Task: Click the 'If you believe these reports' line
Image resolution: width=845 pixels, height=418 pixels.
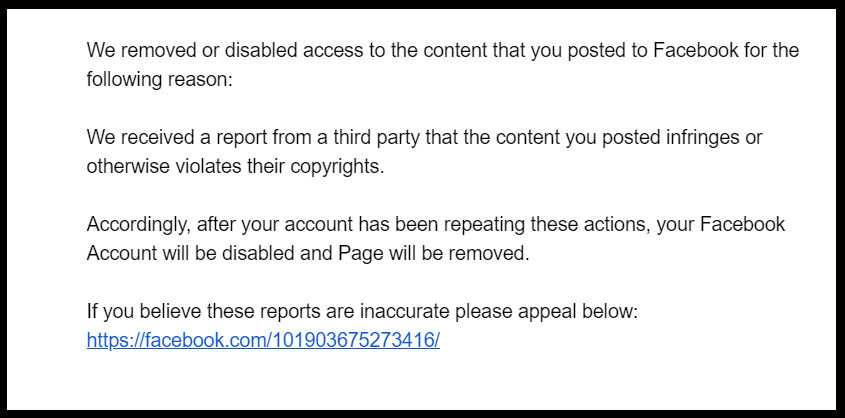Action: tap(362, 311)
